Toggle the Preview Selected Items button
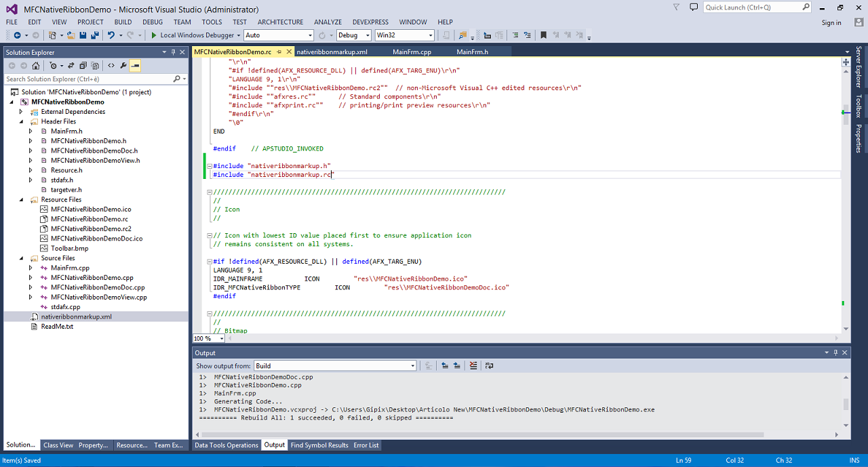868x467 pixels. [135, 66]
